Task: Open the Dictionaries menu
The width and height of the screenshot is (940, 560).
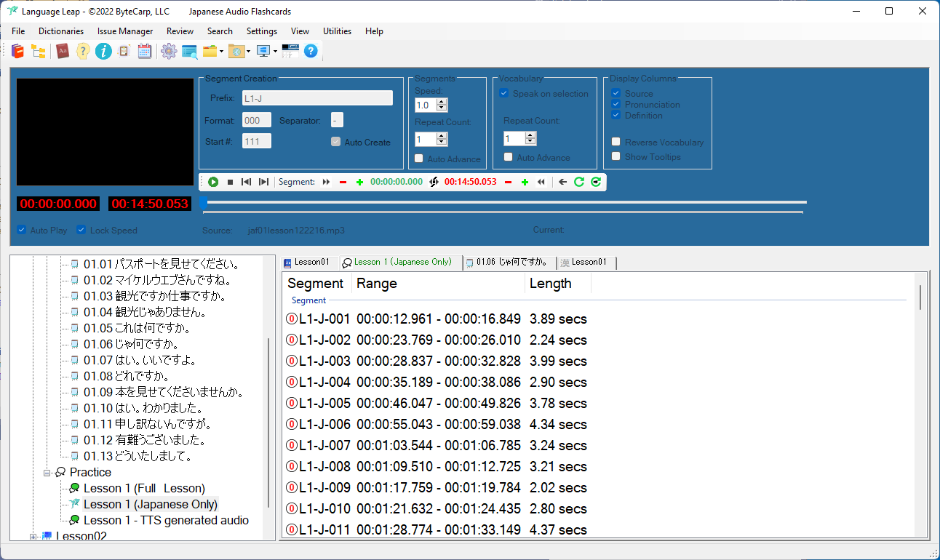Action: pyautogui.click(x=61, y=31)
